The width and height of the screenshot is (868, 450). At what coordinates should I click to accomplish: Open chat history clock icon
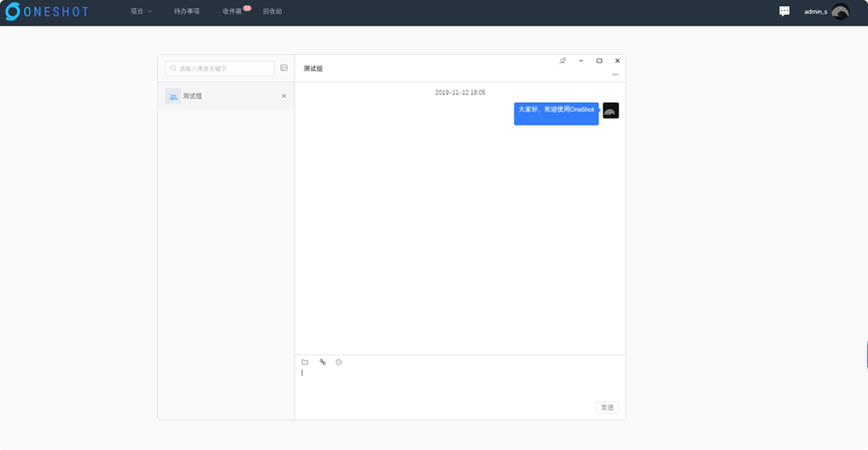click(x=338, y=362)
